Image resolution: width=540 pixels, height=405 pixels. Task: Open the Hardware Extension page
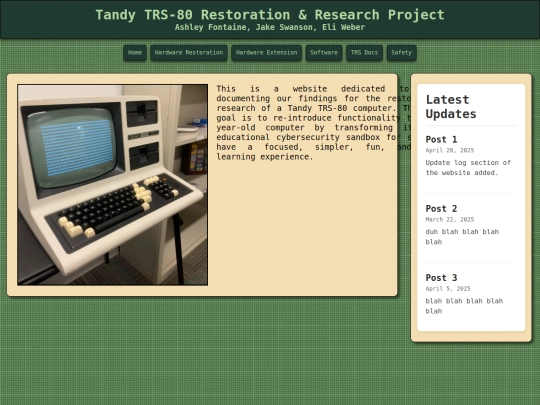tap(267, 53)
